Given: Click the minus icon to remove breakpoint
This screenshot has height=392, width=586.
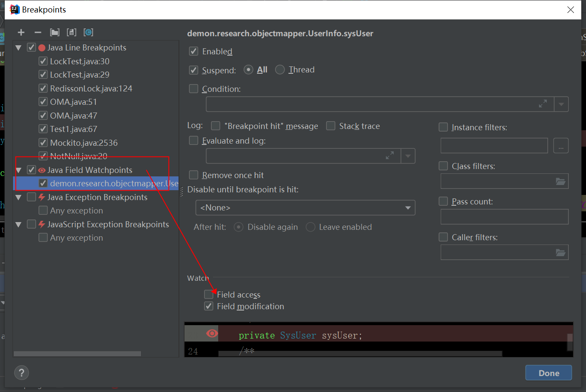Looking at the screenshot, I should tap(38, 32).
